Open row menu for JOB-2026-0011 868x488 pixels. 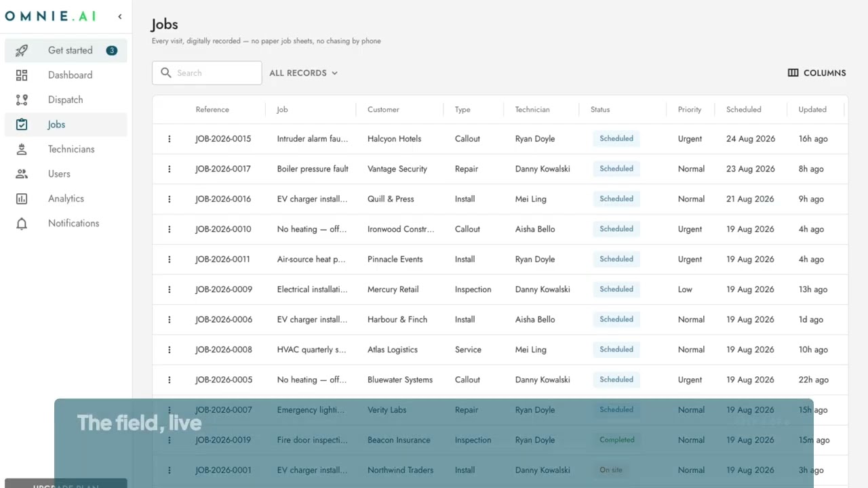[170, 260]
